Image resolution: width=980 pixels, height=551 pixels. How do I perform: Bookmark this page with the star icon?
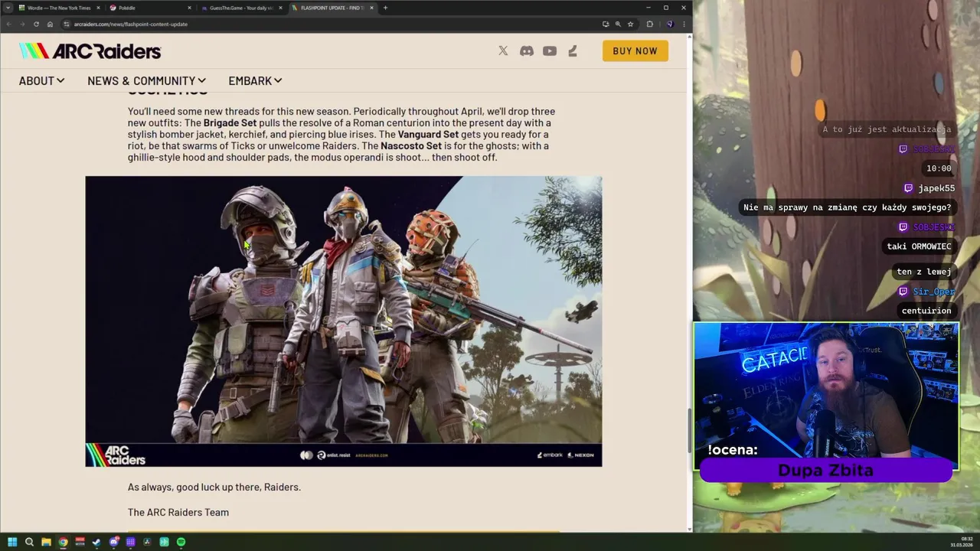click(631, 24)
